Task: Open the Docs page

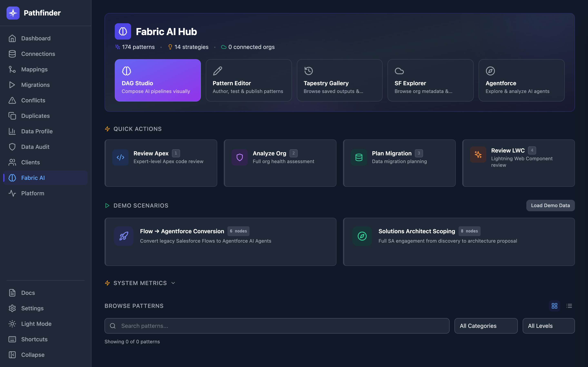Action: pyautogui.click(x=28, y=293)
